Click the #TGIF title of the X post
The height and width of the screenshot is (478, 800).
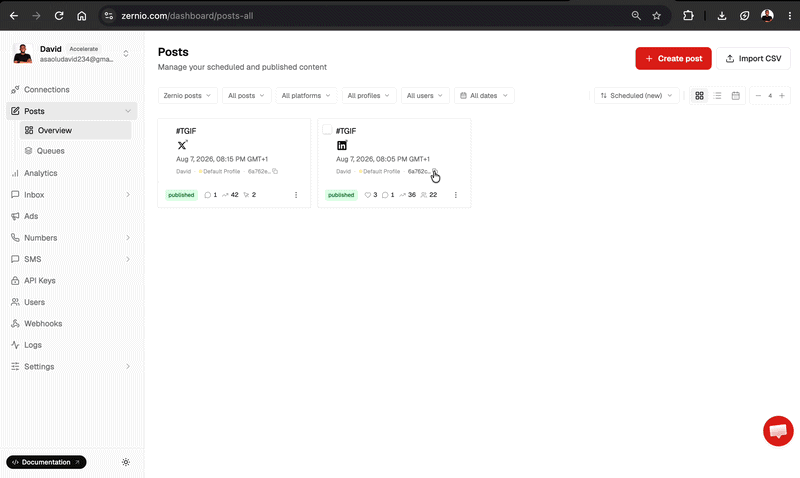186,131
